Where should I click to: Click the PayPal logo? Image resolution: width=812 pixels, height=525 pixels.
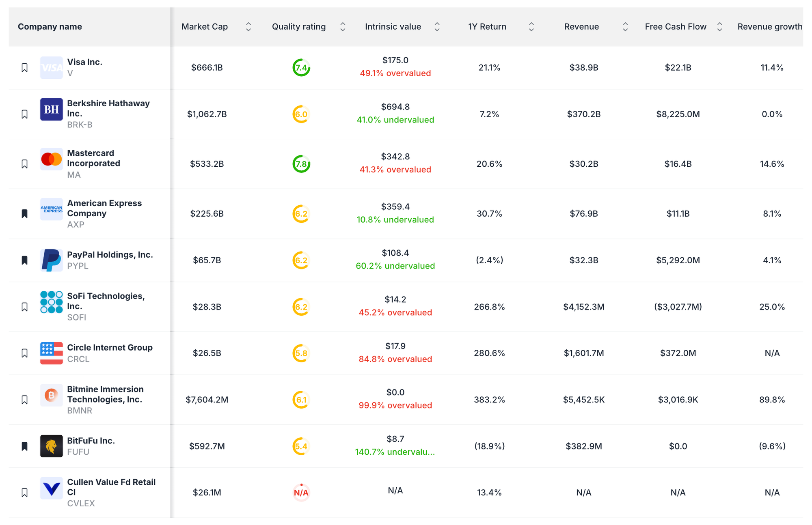51,260
